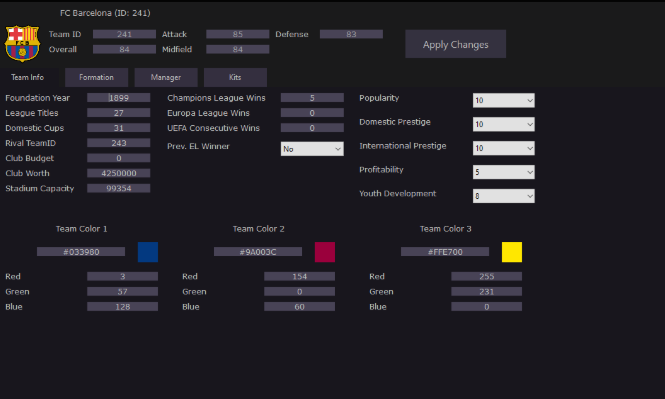This screenshot has height=399, width=665.
Task: Click Team Color 2 Red value field
Action: (299, 276)
